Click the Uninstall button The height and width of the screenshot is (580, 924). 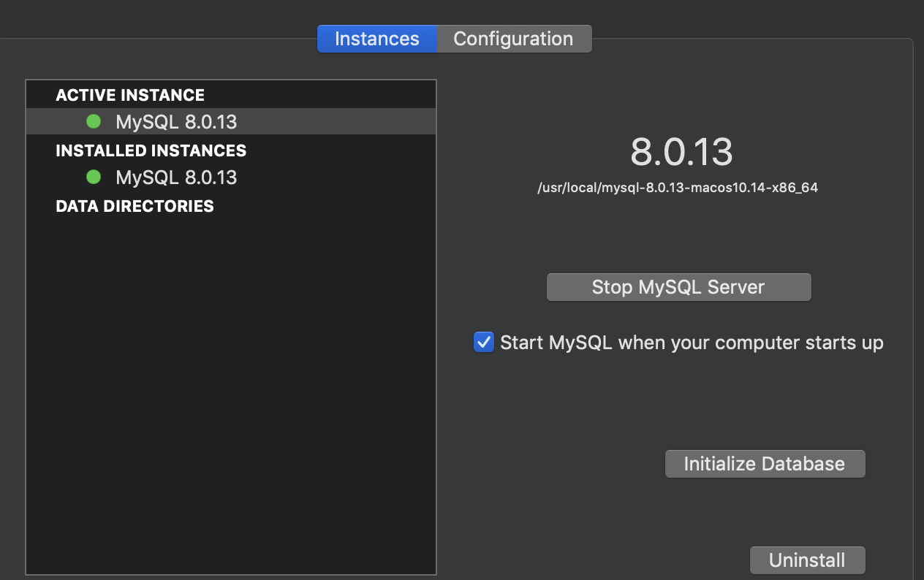[807, 560]
